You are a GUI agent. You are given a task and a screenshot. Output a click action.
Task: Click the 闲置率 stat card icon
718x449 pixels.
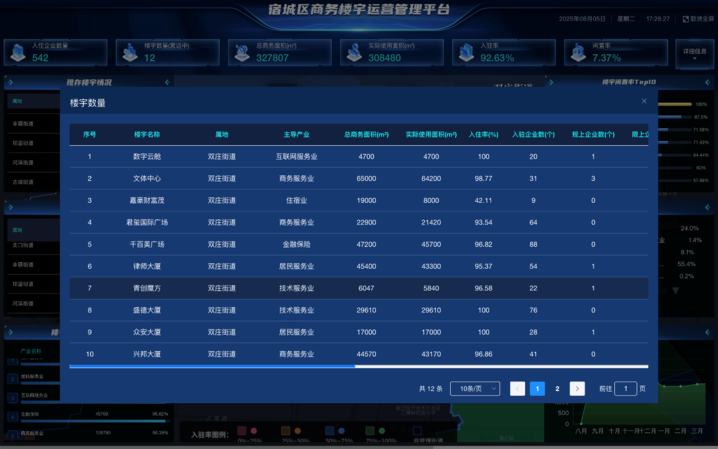(x=577, y=53)
